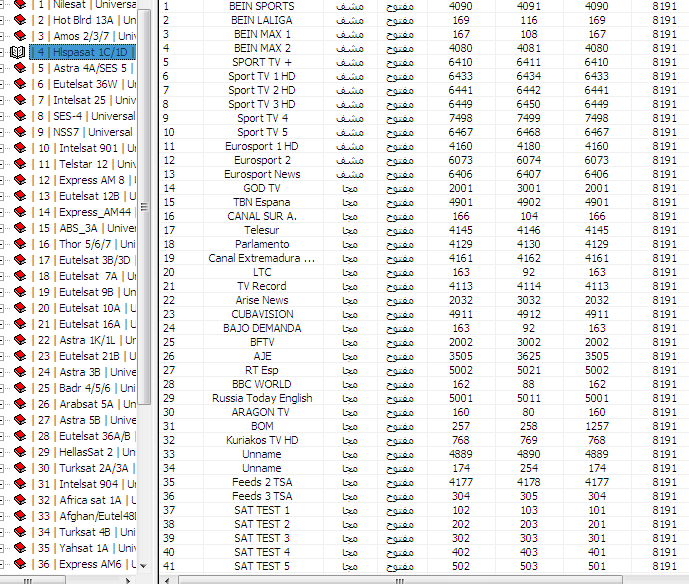The width and height of the screenshot is (689, 584).
Task: Click the red book icon beside Intelsat 25
Action: [x=20, y=100]
